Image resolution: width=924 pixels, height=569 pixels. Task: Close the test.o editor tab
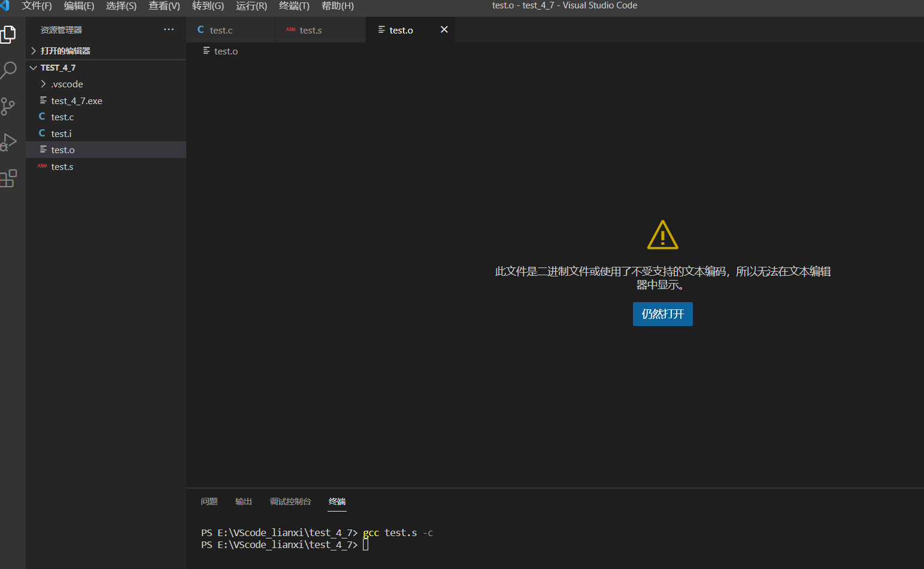coord(444,29)
